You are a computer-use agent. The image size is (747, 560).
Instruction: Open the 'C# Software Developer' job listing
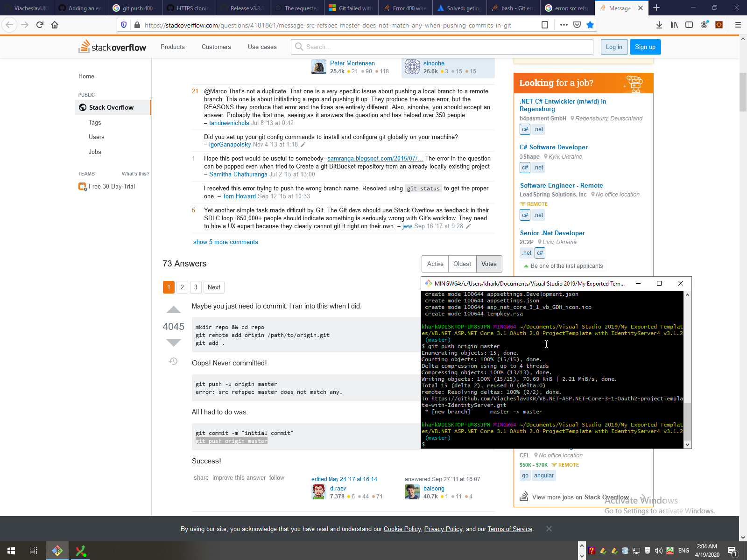point(554,147)
